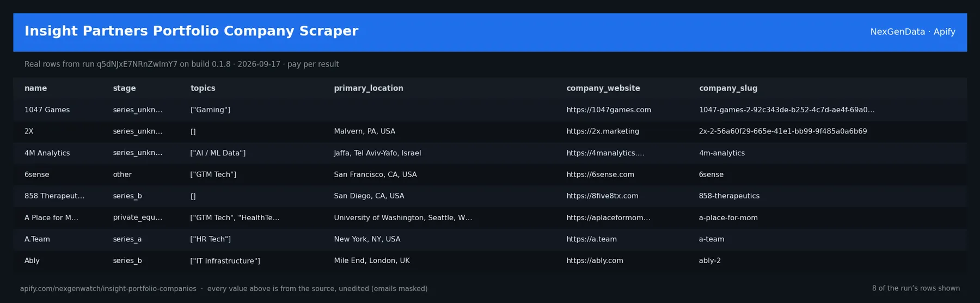
Task: Select the '4M Analytics' name cell
Action: pyautogui.click(x=47, y=153)
